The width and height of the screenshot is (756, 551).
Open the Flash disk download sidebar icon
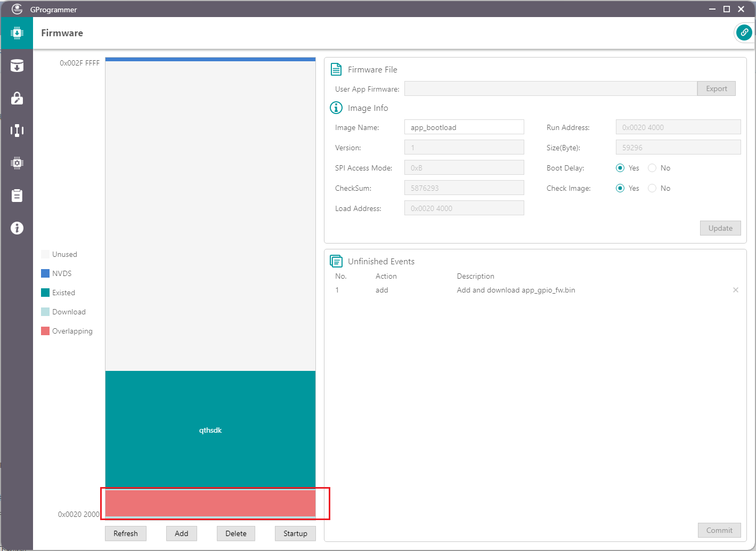[x=17, y=66]
